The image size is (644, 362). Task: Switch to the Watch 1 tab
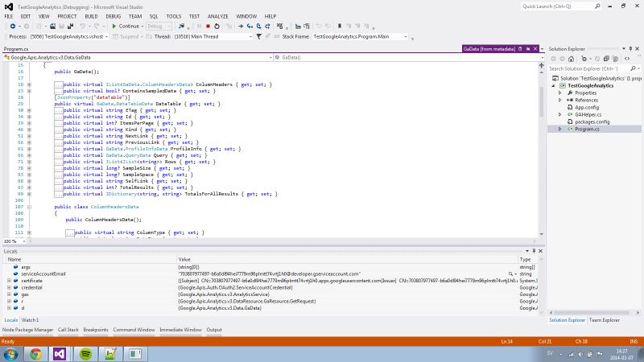tap(30, 320)
